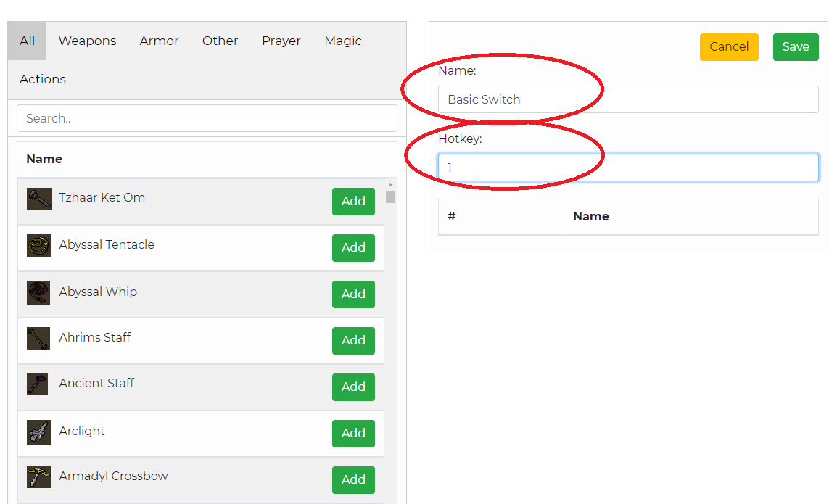
Task: Click the Tzhaar Ket Om item name
Action: point(102,197)
